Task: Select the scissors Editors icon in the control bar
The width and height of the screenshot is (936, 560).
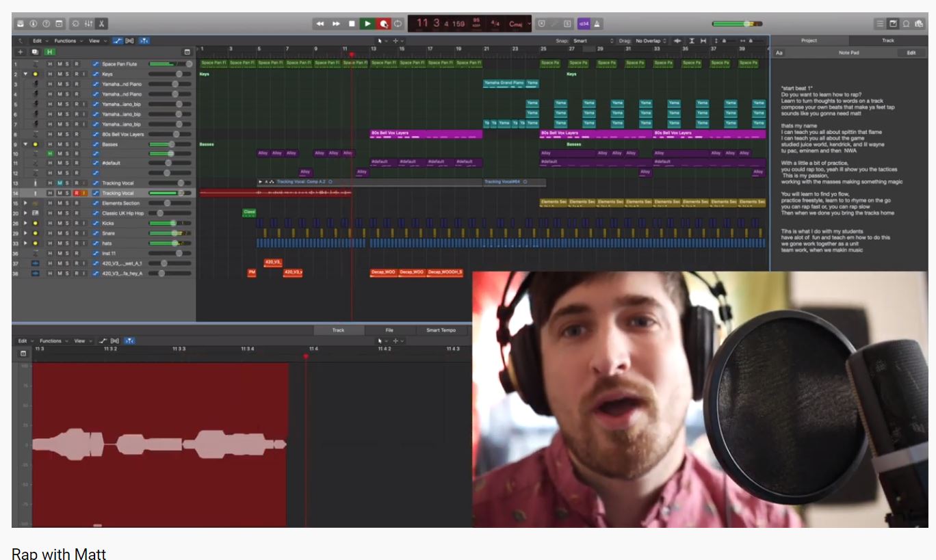Action: point(101,24)
